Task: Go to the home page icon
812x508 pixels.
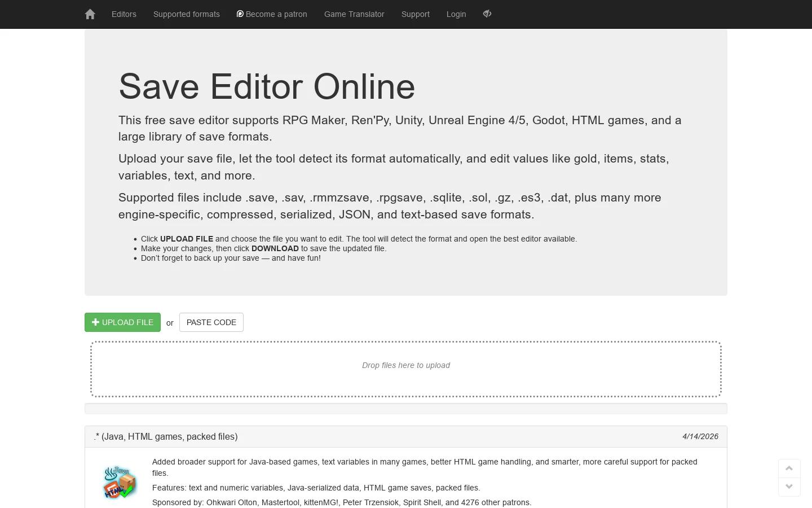Action: coord(90,14)
